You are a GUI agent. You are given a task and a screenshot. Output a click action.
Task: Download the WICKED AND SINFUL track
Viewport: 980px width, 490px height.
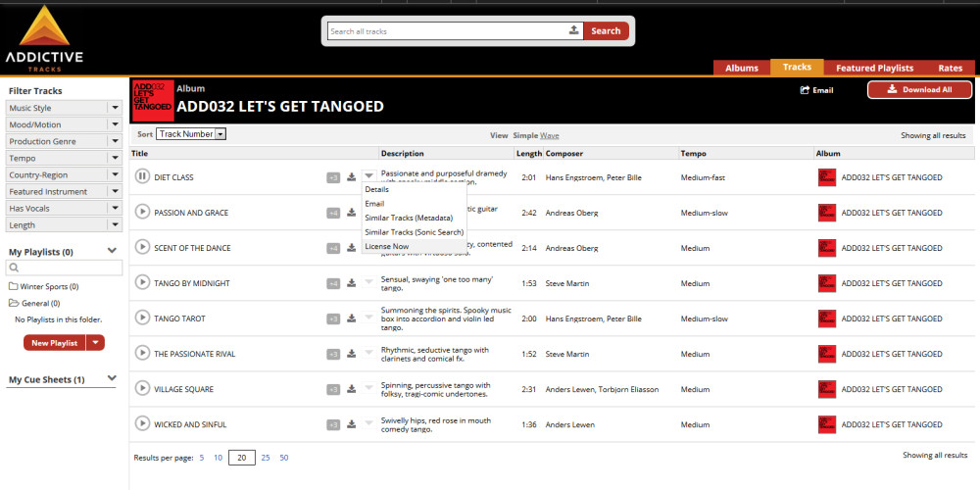click(x=351, y=424)
